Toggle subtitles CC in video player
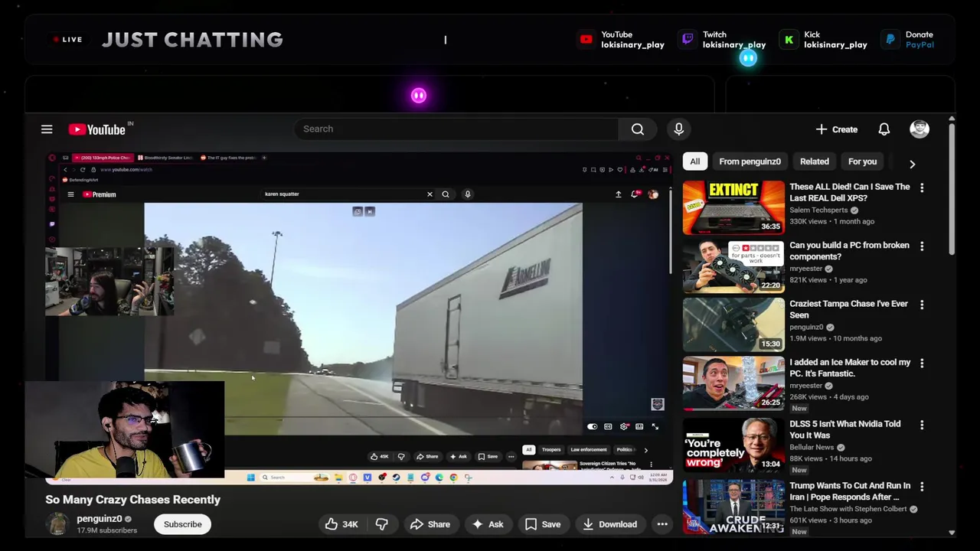The image size is (980, 551). tap(608, 427)
